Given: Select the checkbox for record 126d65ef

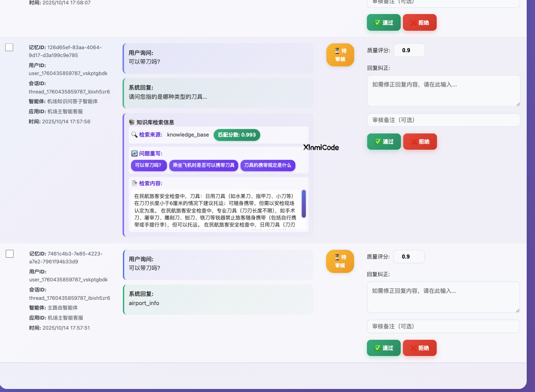Looking at the screenshot, I should (9, 47).
